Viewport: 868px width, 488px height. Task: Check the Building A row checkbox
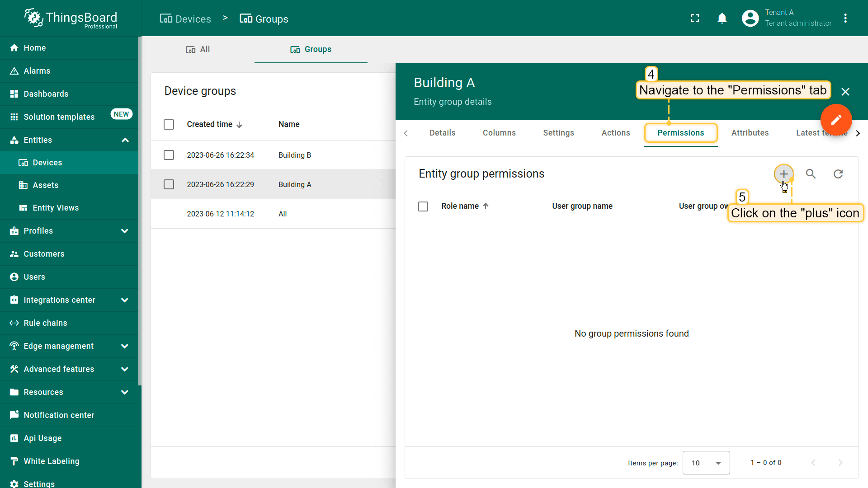coord(169,184)
